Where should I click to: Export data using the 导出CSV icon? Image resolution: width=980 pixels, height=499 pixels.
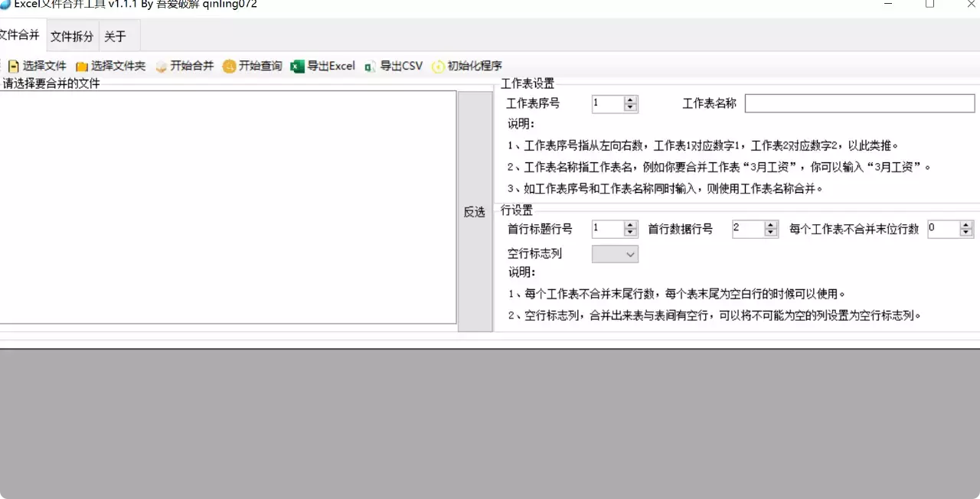point(368,66)
